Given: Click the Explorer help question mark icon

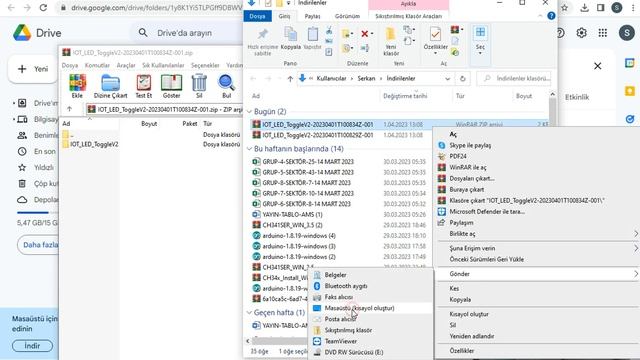Looking at the screenshot, I should 551,16.
